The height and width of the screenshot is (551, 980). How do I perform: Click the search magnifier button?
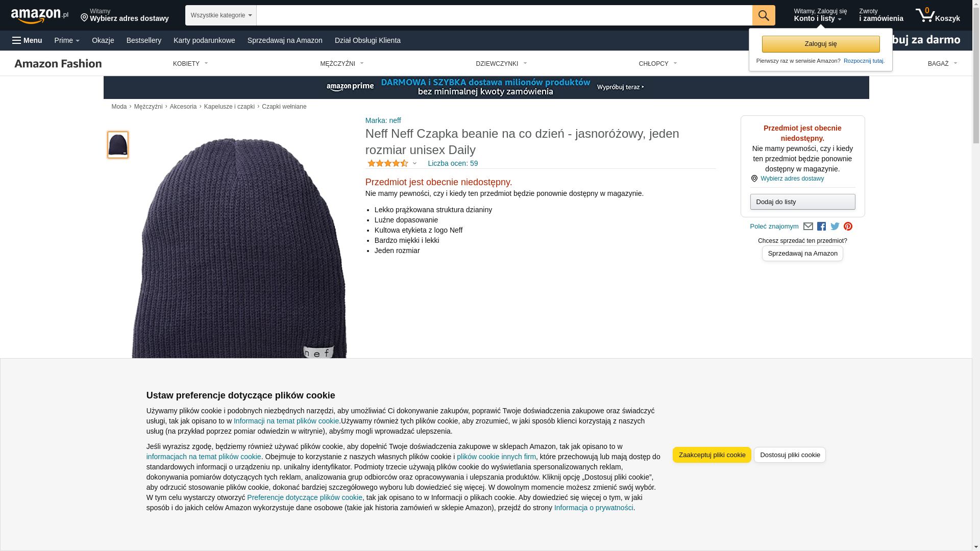tap(764, 15)
